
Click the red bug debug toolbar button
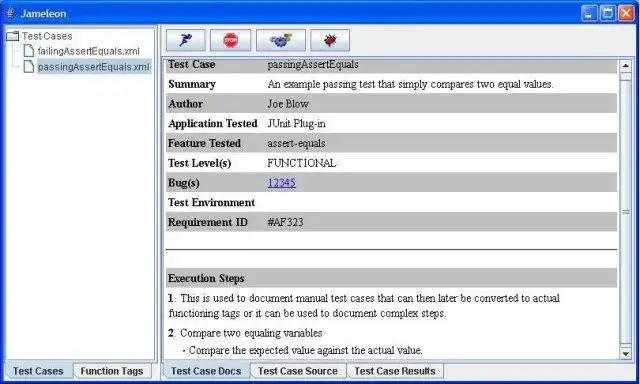(330, 40)
